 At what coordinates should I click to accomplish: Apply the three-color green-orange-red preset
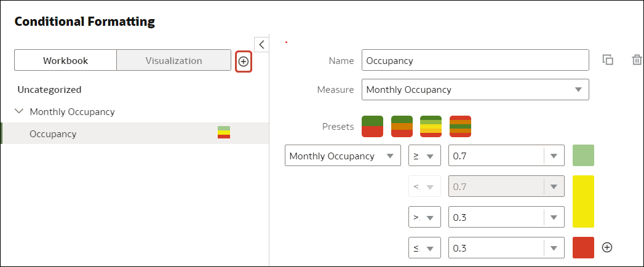click(x=402, y=126)
